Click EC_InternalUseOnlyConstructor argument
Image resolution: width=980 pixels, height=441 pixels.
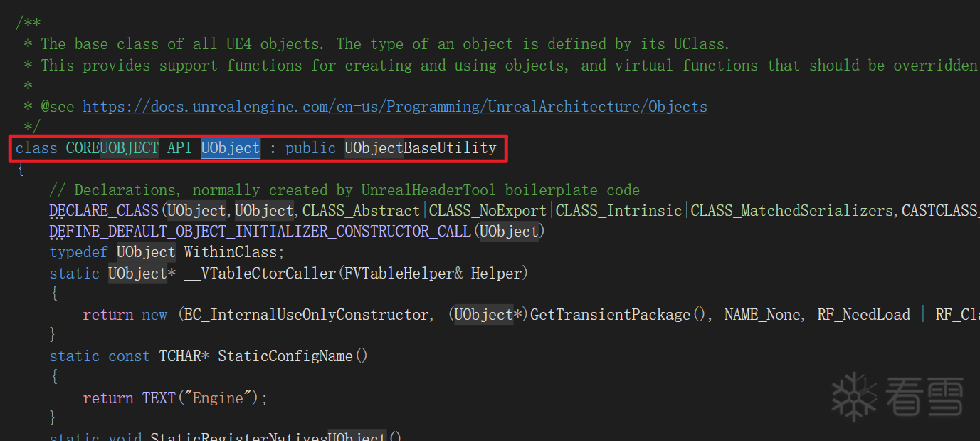click(306, 315)
